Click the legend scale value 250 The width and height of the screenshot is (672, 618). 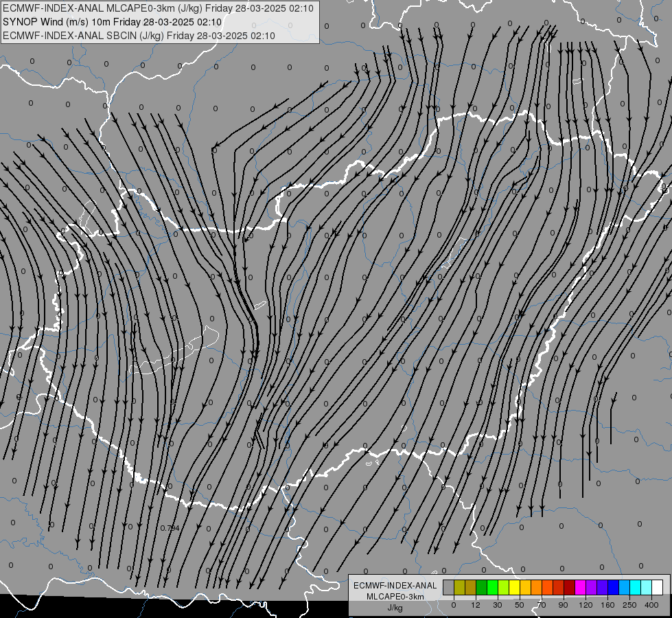point(629,605)
